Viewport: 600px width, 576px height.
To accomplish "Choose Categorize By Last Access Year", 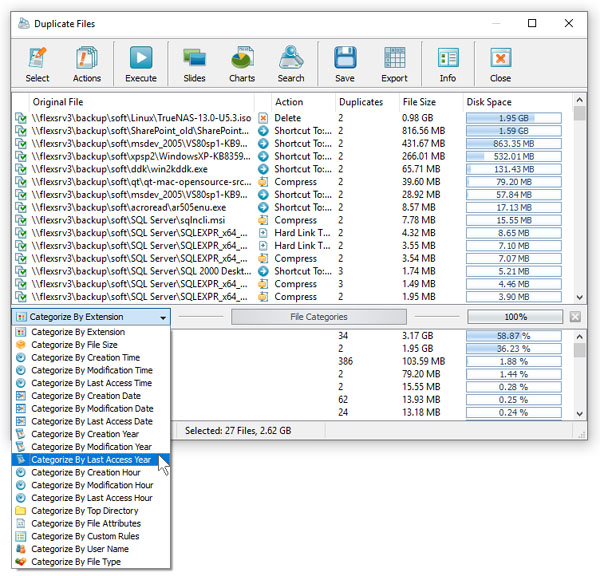I will tap(91, 460).
